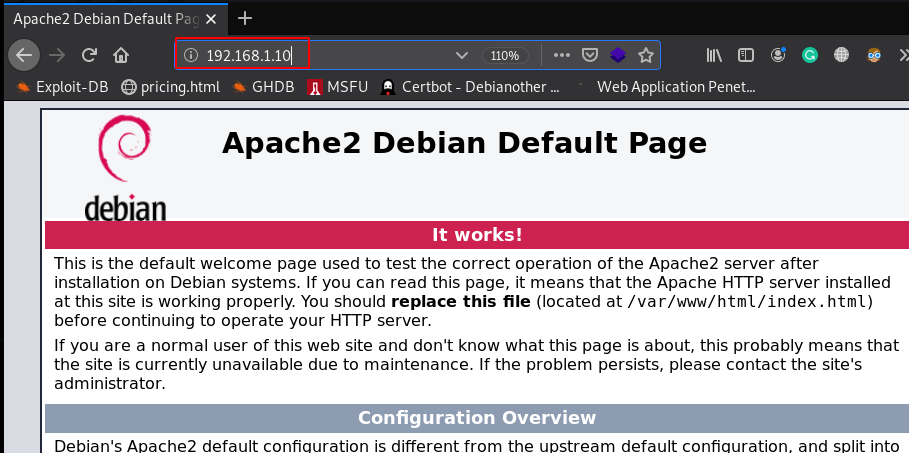Show more toolbar items overflow

(903, 56)
